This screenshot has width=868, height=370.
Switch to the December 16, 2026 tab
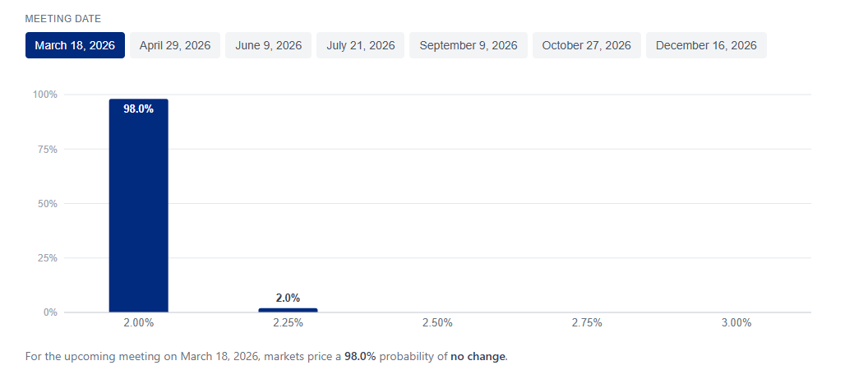tap(706, 45)
